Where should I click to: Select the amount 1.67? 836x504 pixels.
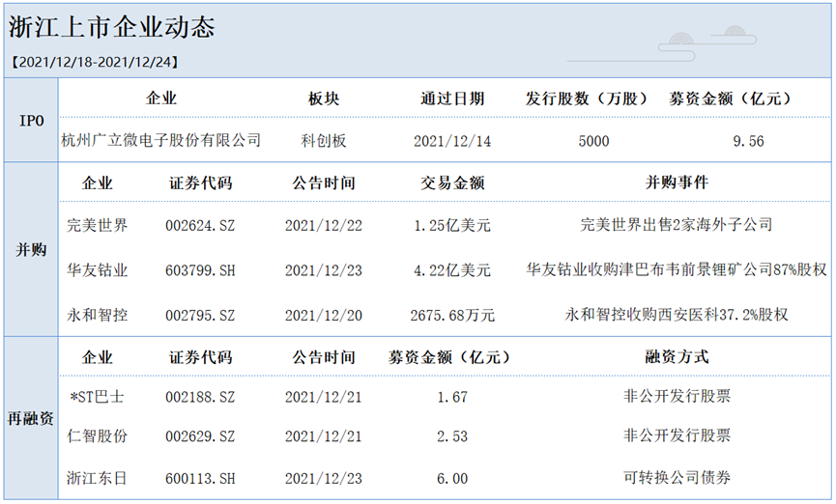(x=452, y=398)
